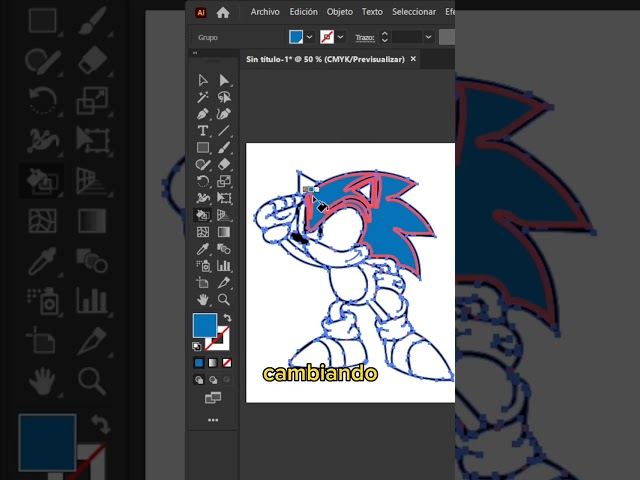
Task: Select the Hand tool
Action: click(x=203, y=300)
